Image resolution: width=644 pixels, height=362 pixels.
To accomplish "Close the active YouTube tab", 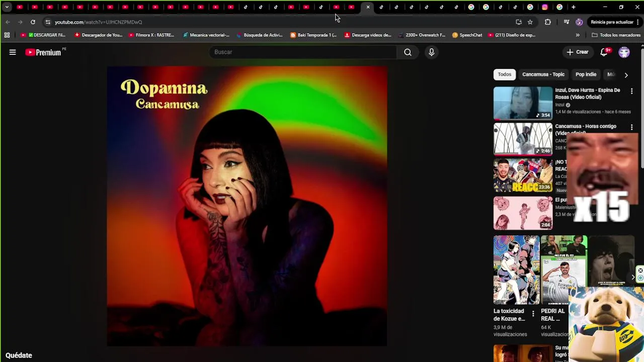I will pos(368,7).
